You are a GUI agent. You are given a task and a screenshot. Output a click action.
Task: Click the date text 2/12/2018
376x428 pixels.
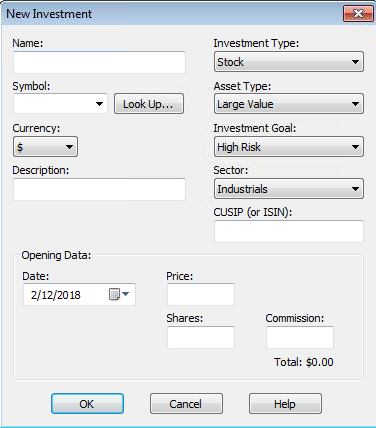[x=56, y=295]
